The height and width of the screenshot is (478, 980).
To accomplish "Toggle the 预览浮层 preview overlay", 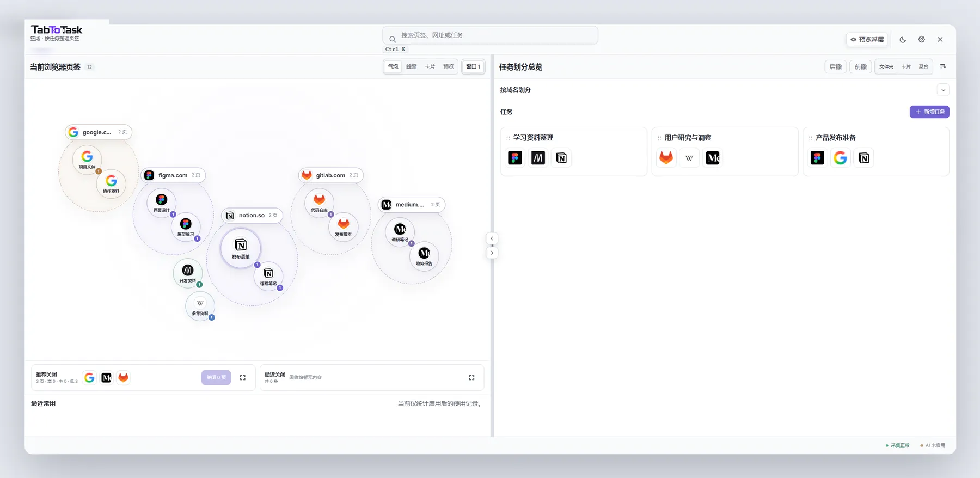I will tap(867, 39).
